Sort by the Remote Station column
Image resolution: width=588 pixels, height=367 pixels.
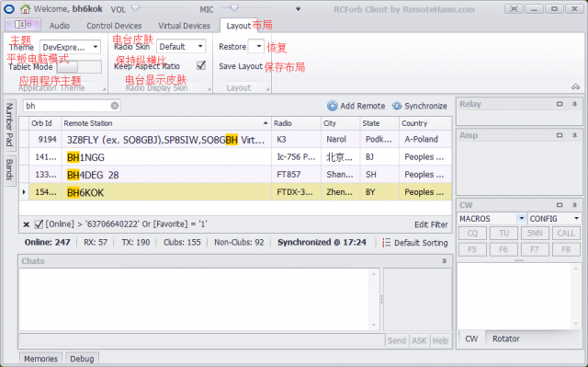click(x=166, y=123)
